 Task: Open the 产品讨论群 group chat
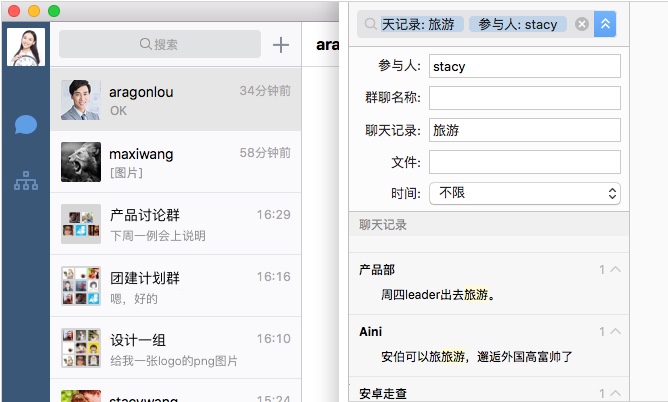tap(176, 224)
